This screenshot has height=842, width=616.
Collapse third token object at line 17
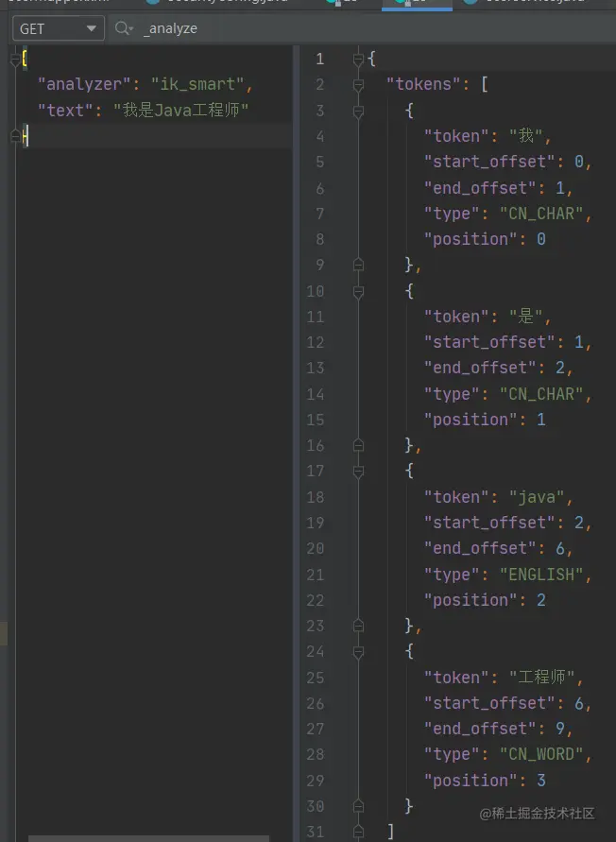tap(359, 471)
